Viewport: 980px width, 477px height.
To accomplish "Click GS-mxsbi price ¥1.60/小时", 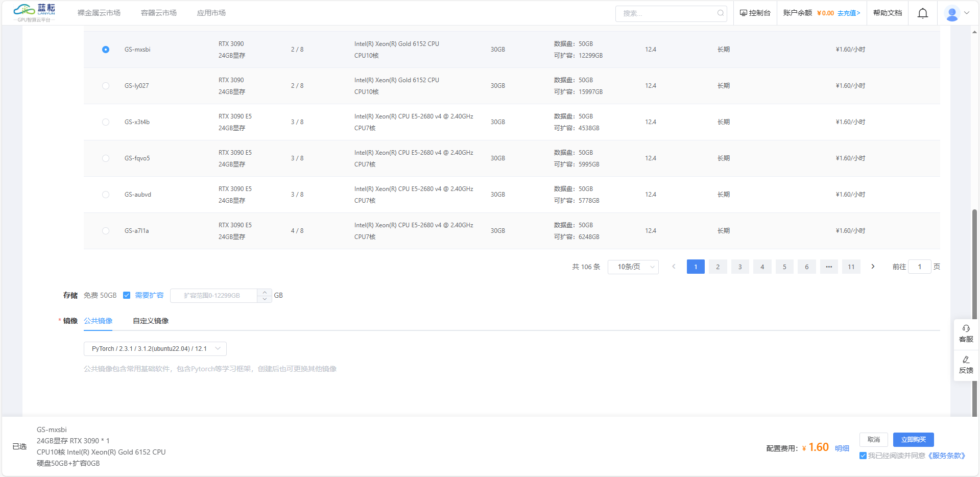I will click(850, 50).
